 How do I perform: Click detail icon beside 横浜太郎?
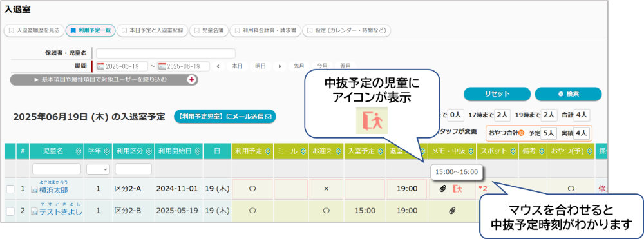click(x=35, y=190)
